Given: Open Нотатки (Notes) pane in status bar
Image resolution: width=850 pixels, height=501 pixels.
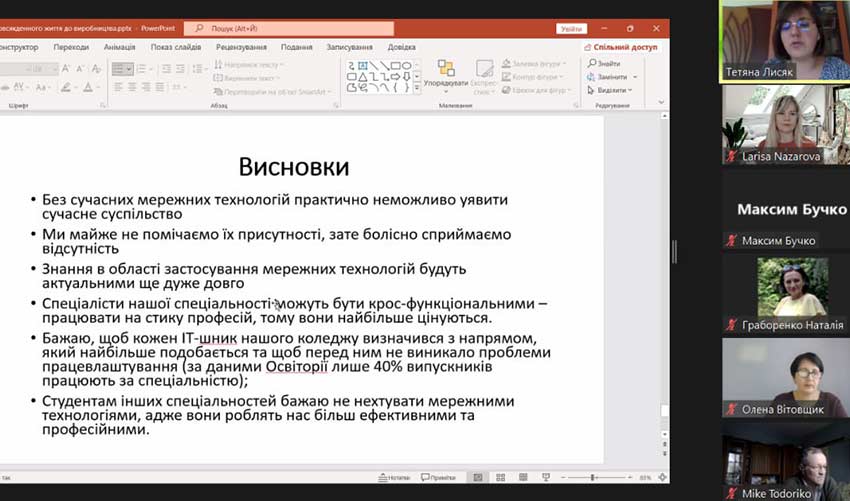Looking at the screenshot, I should pyautogui.click(x=395, y=477).
